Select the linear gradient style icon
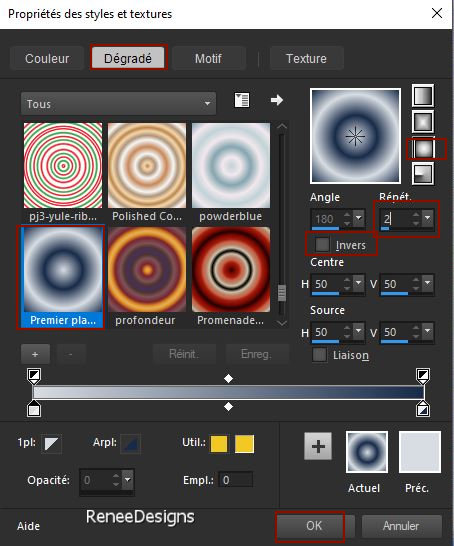 coord(423,95)
